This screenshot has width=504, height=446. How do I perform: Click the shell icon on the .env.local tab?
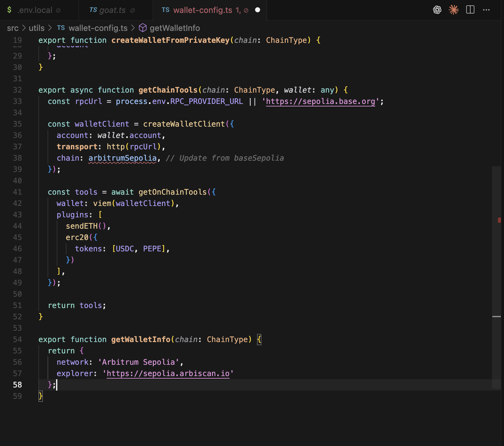pyautogui.click(x=9, y=10)
